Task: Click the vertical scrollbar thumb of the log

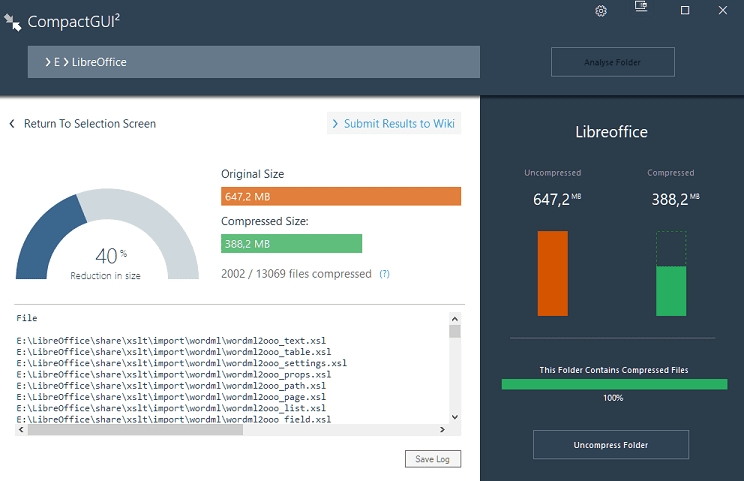Action: (455, 332)
